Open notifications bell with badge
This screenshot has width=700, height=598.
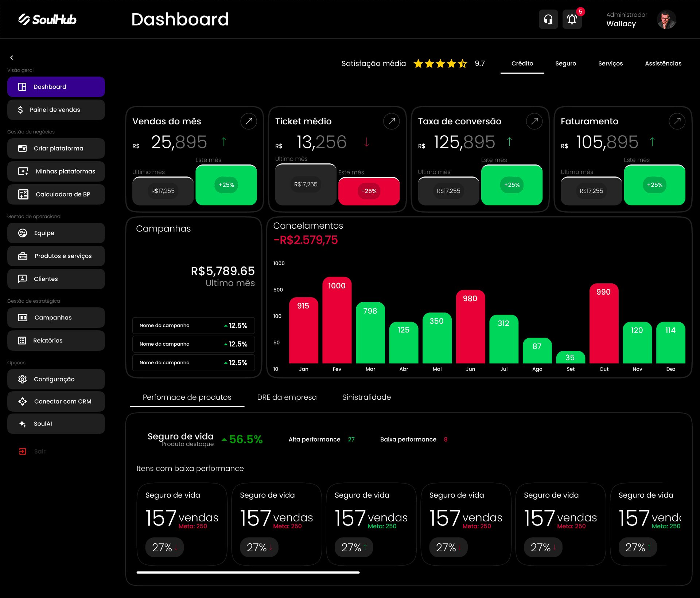click(572, 19)
